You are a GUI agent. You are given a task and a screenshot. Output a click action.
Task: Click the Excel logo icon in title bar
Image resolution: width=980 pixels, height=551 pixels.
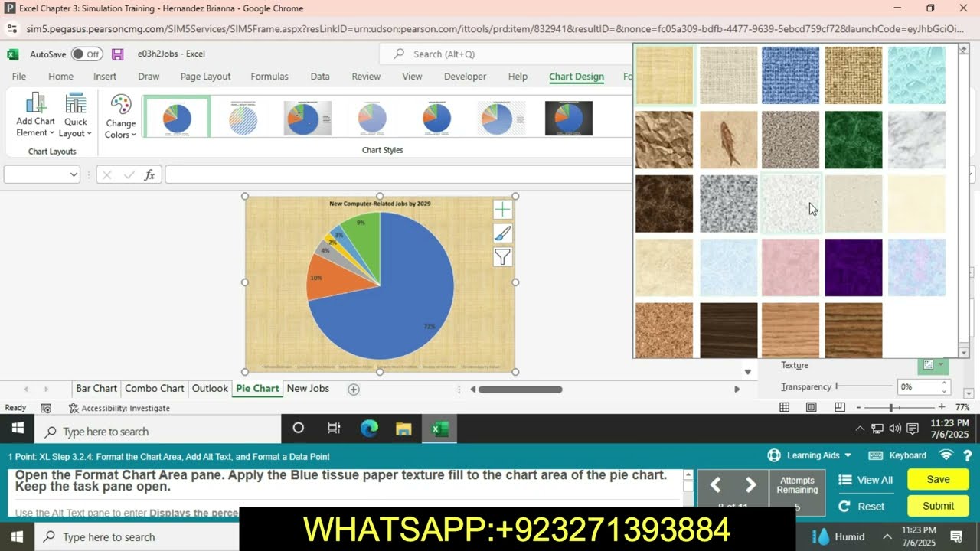coord(13,54)
